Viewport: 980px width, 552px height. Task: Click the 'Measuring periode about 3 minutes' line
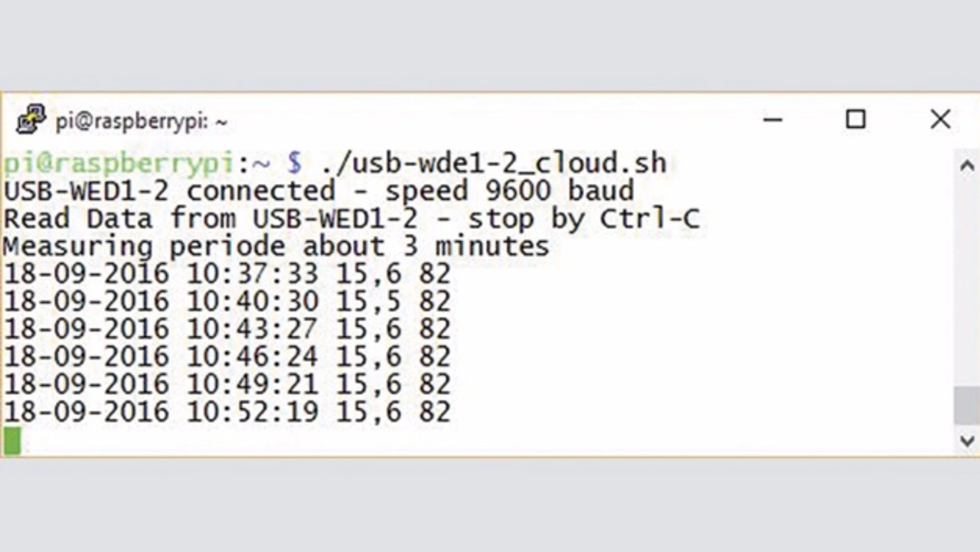point(276,247)
